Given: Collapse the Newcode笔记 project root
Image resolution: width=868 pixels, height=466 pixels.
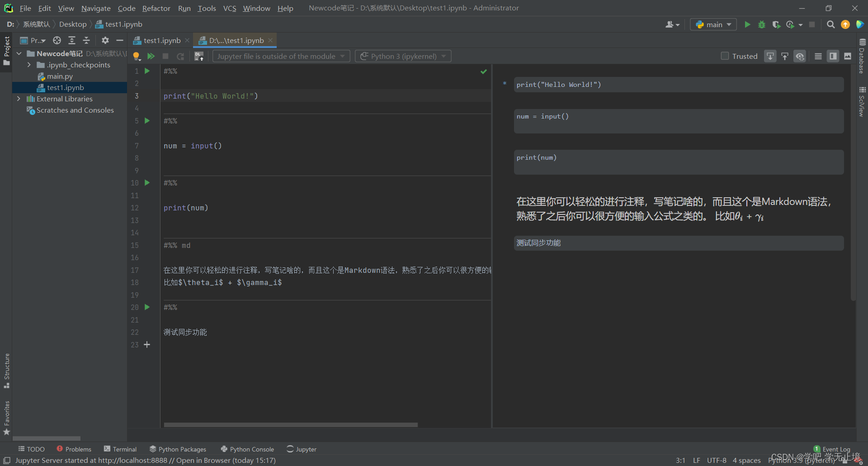Looking at the screenshot, I should pos(19,53).
